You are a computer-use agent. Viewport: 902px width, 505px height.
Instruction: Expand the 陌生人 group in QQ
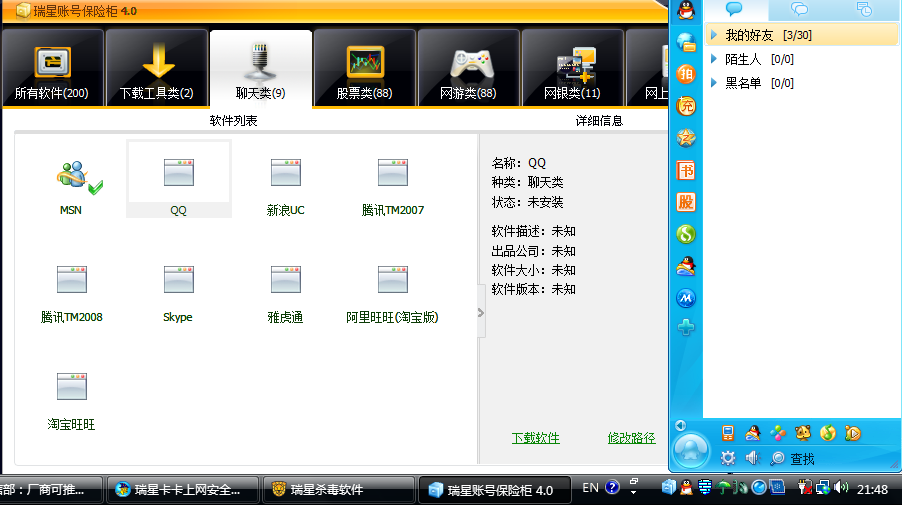pyautogui.click(x=713, y=59)
